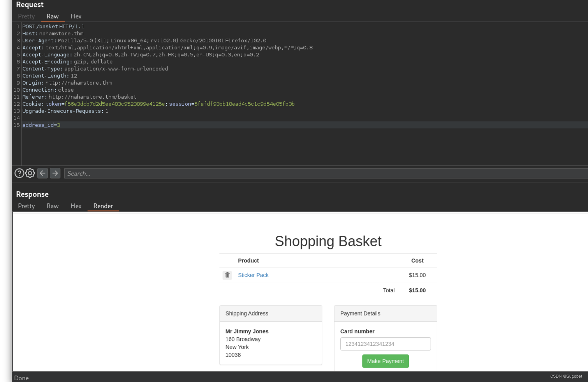Delete Sticker Pack with trash icon
Viewport: 588px width, 382px height.
[x=227, y=275]
